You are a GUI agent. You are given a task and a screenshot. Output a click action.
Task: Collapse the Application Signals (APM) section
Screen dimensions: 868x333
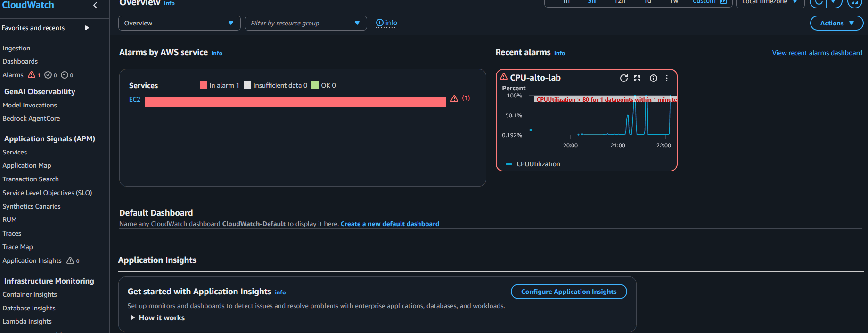pyautogui.click(x=49, y=138)
